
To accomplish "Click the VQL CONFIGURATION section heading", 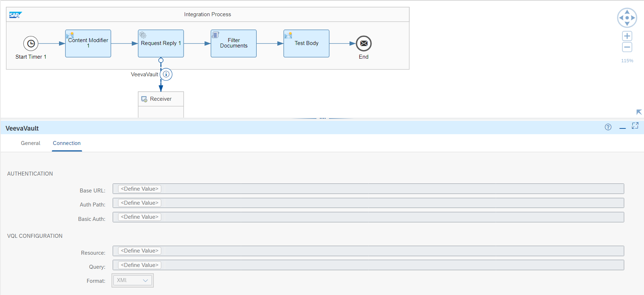I will click(35, 236).
